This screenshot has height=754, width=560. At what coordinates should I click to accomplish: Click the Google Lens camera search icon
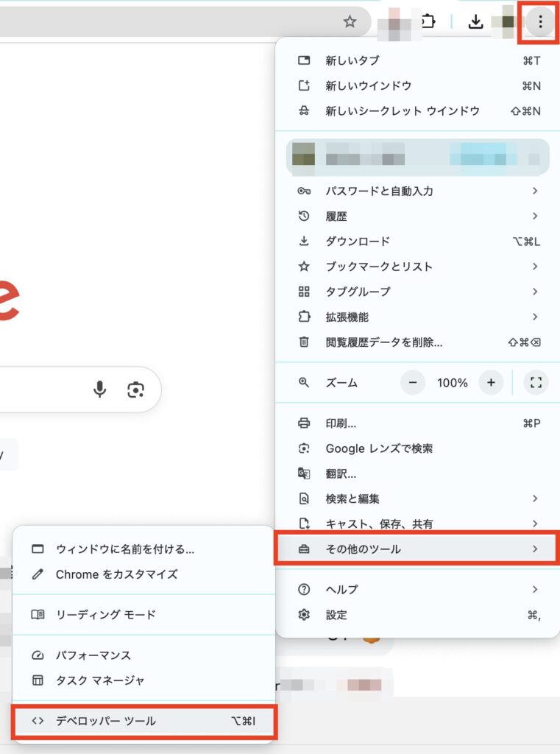[135, 390]
